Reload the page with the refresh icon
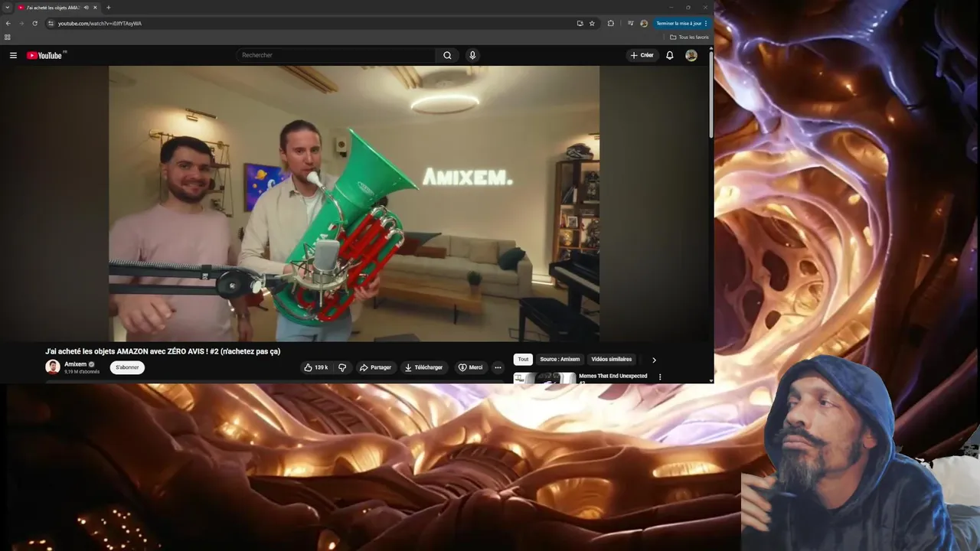 coord(34,23)
